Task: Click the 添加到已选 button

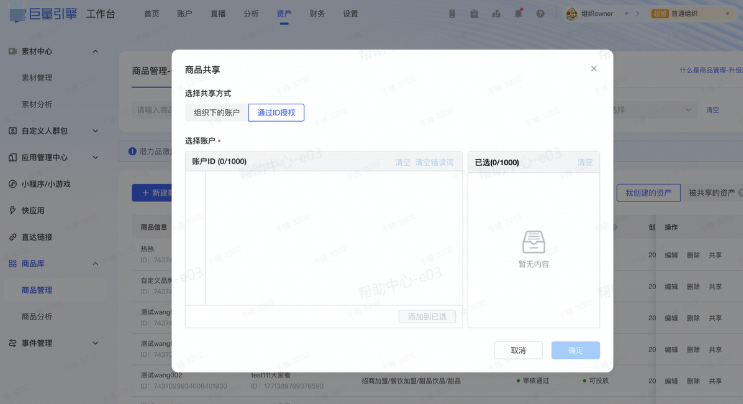Action: pos(427,316)
